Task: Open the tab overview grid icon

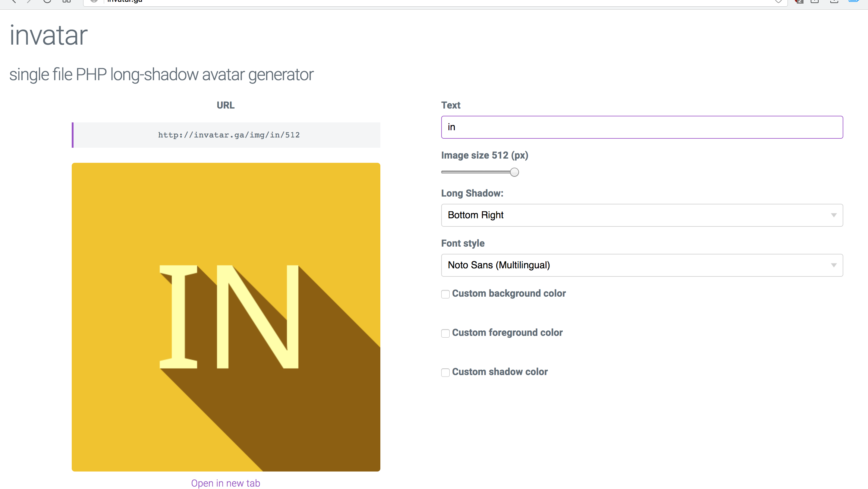Action: pos(66,1)
